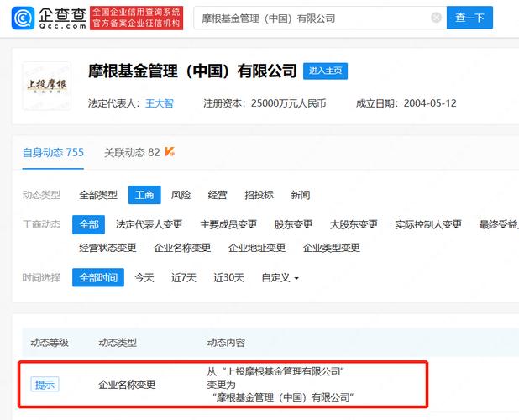Click the 注册资本 25000万元人民币 text
This screenshot has width=519, height=420.
coord(265,103)
